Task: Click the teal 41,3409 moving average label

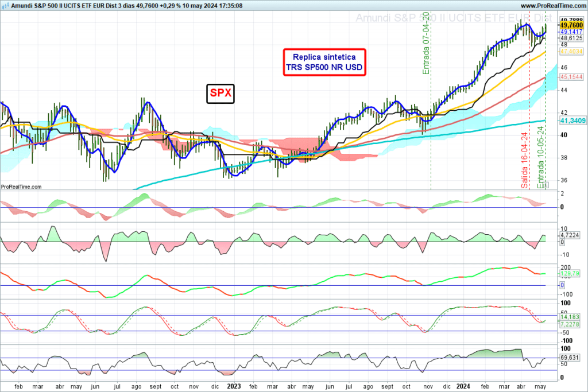Action: [x=572, y=121]
